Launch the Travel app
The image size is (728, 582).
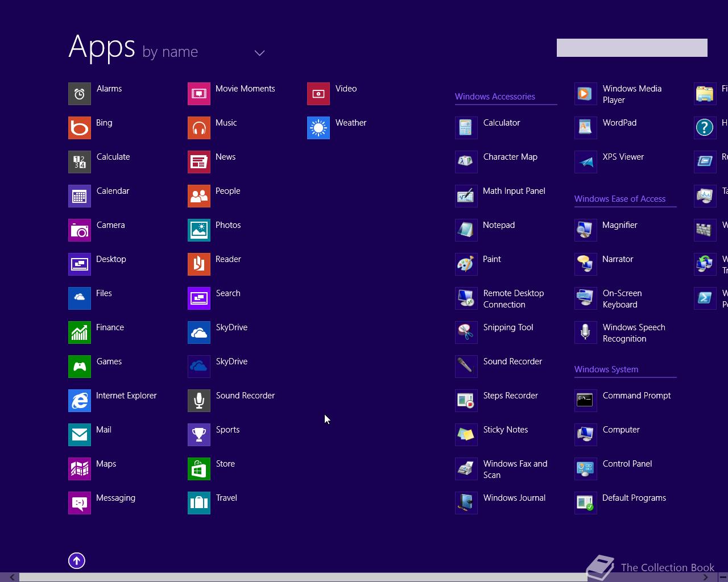[x=199, y=503]
